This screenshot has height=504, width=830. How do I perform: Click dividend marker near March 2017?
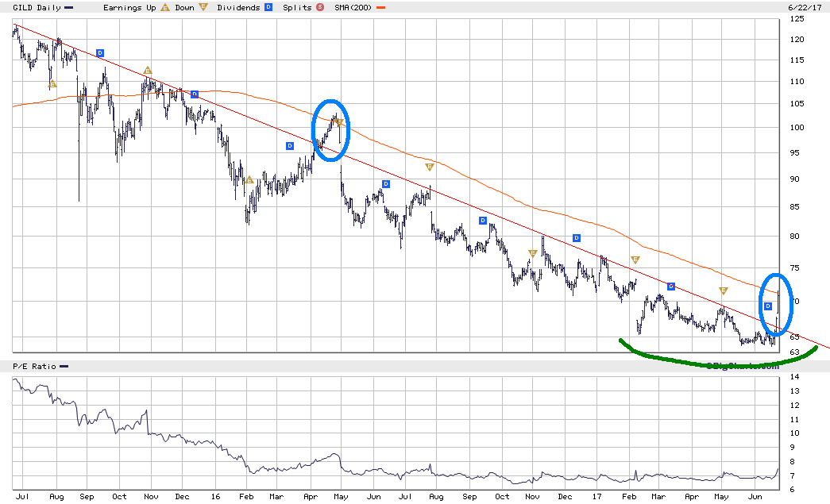671,287
